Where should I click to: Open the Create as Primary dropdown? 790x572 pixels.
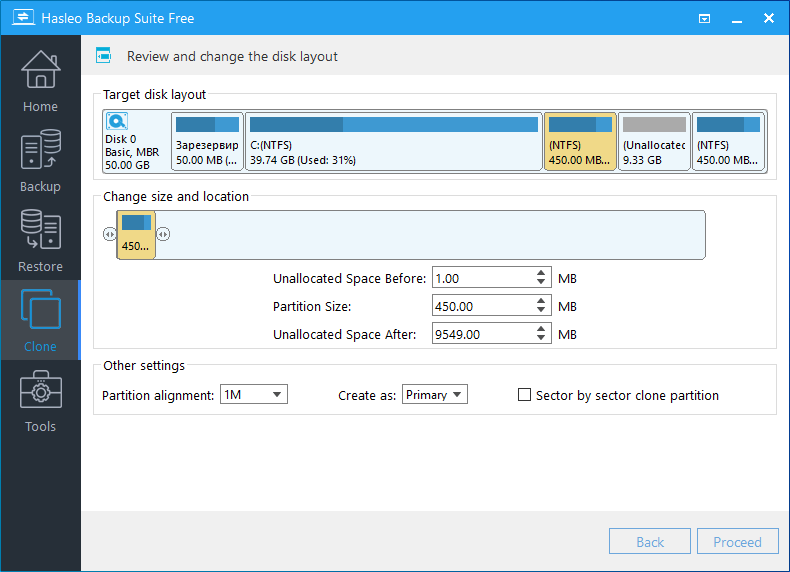click(x=435, y=394)
